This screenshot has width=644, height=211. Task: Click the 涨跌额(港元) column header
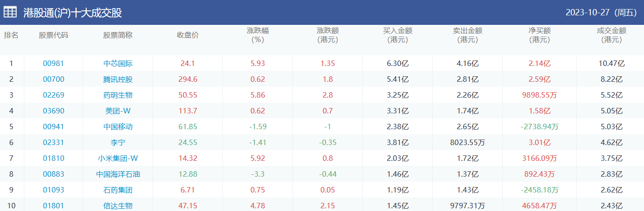[x=328, y=35]
